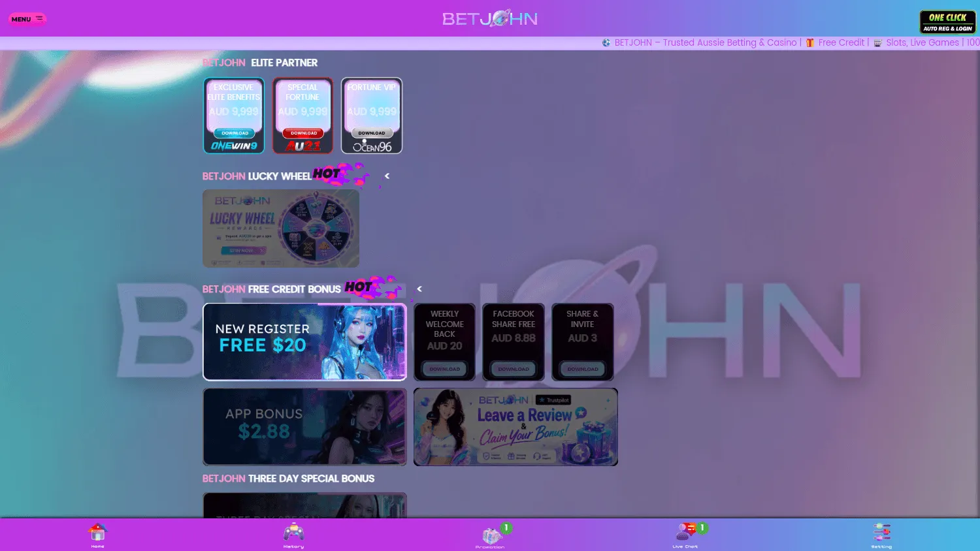
Task: Click the FREE CREDIT BONUS heading text
Action: click(x=295, y=289)
